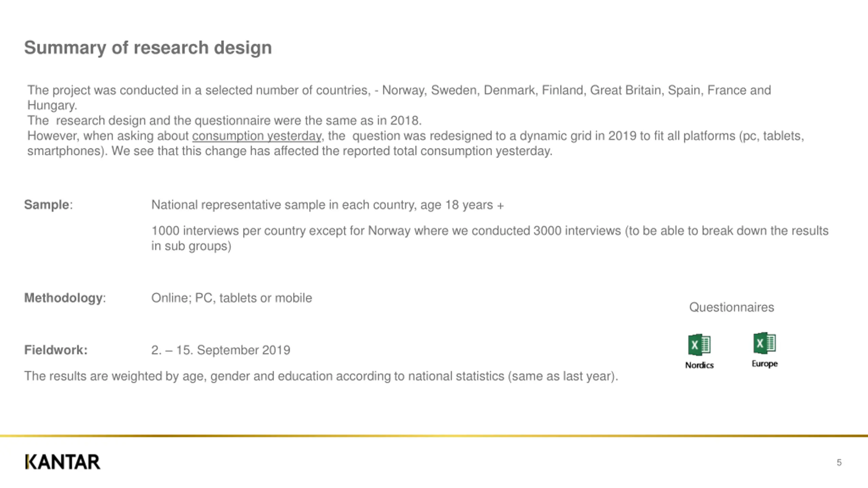This screenshot has width=868, height=488.
Task: Click the word "Hungary." in the intro
Action: tap(52, 105)
